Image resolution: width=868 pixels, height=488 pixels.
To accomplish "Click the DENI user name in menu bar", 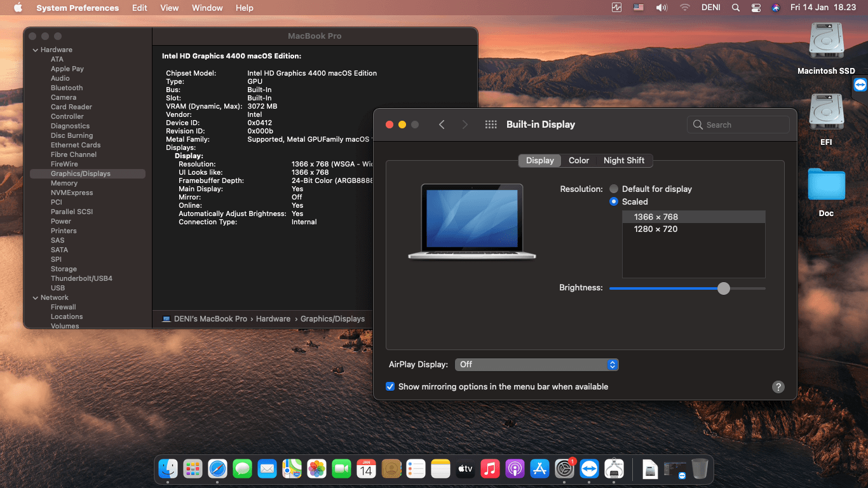I will 711,8.
